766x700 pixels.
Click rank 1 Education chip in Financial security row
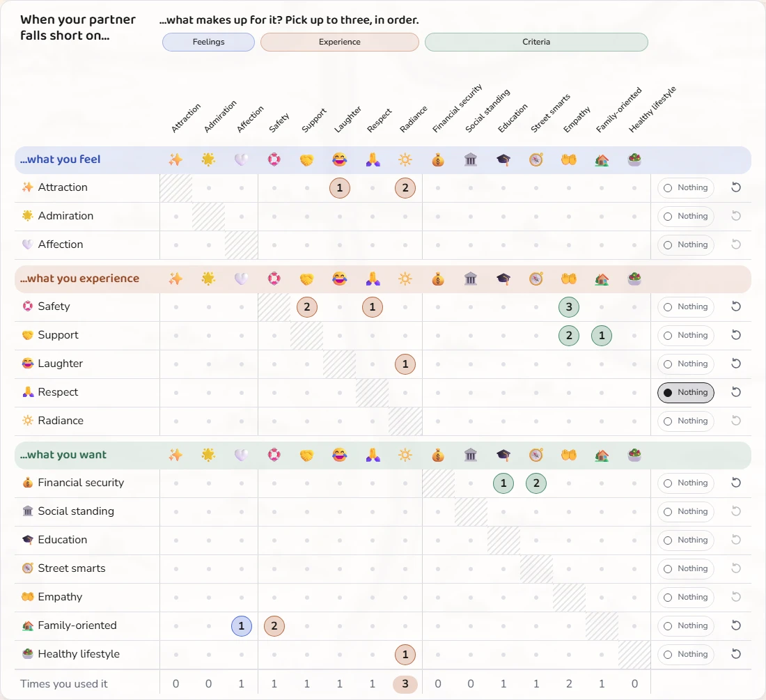point(503,483)
